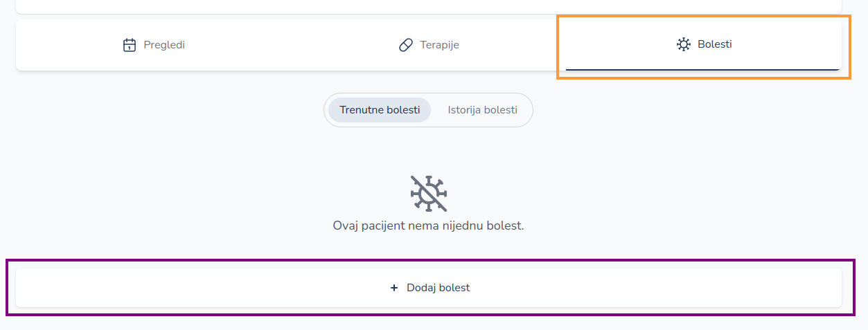868x330 pixels.
Task: Click the word 'Trenutne' in the segmented control
Action: (362, 110)
